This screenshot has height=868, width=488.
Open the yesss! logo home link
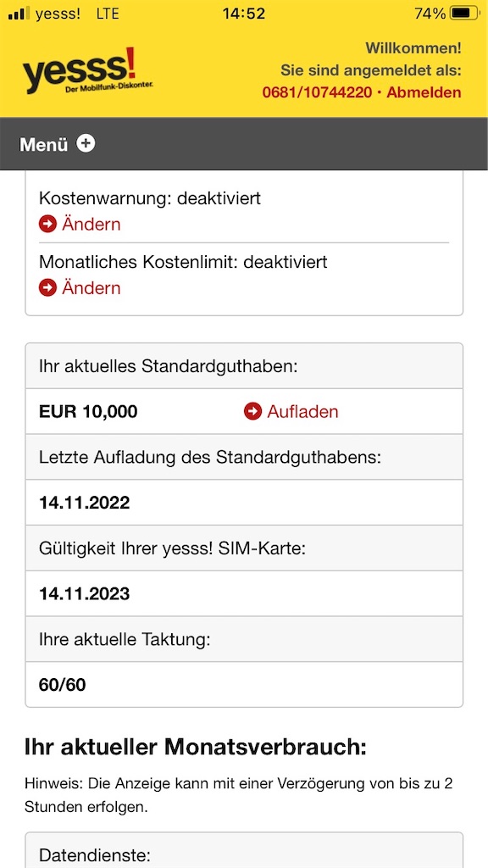coord(88,70)
